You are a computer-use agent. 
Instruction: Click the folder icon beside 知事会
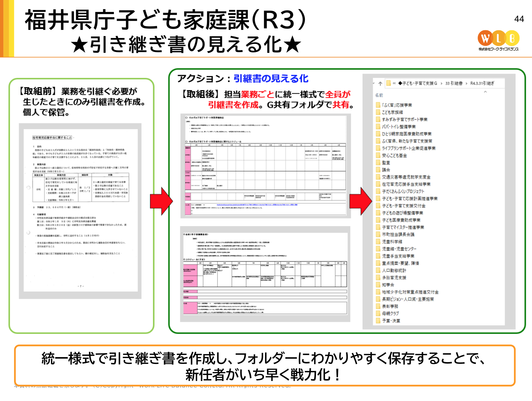tap(378, 285)
